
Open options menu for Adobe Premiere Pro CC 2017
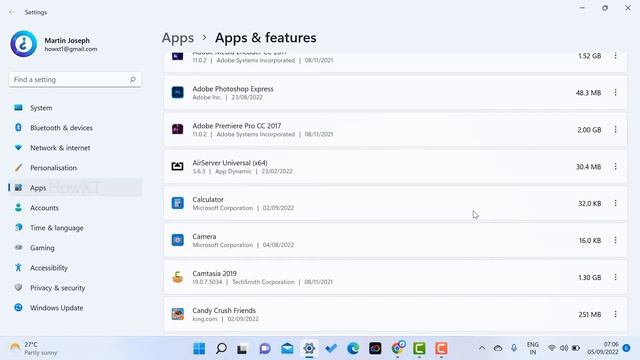point(615,130)
